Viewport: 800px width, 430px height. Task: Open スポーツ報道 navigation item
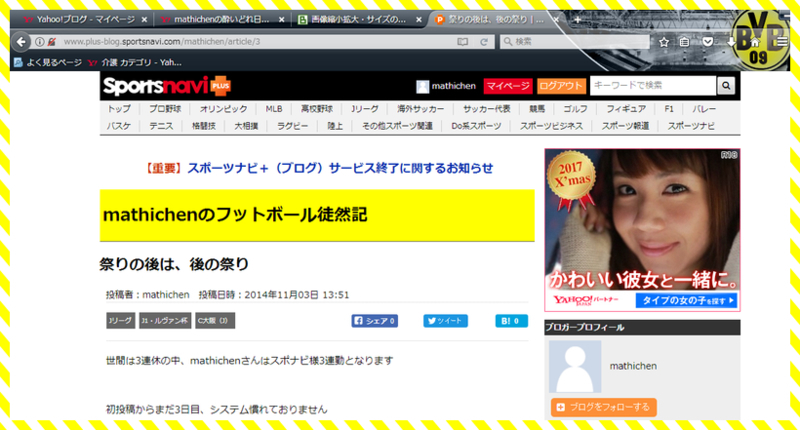(625, 125)
